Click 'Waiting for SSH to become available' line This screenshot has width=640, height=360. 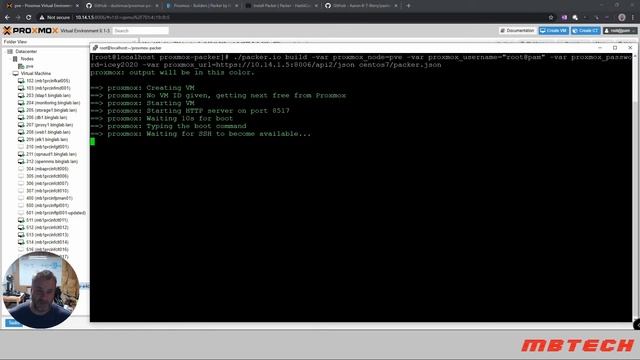pos(201,134)
